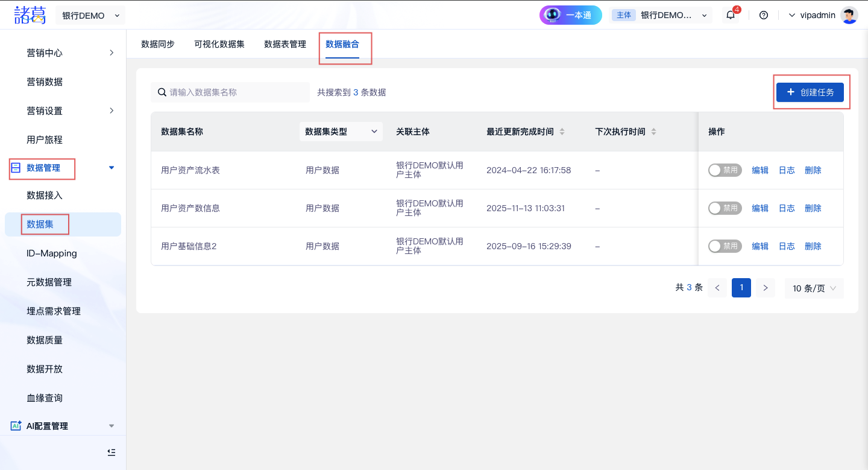Collapse sidebar using the bottom collapse icon
The width and height of the screenshot is (868, 470).
coord(111,453)
